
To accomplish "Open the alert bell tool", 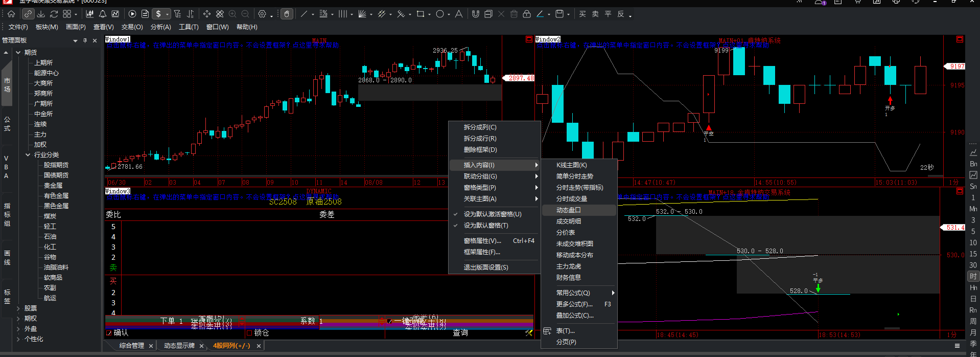I will click(103, 14).
